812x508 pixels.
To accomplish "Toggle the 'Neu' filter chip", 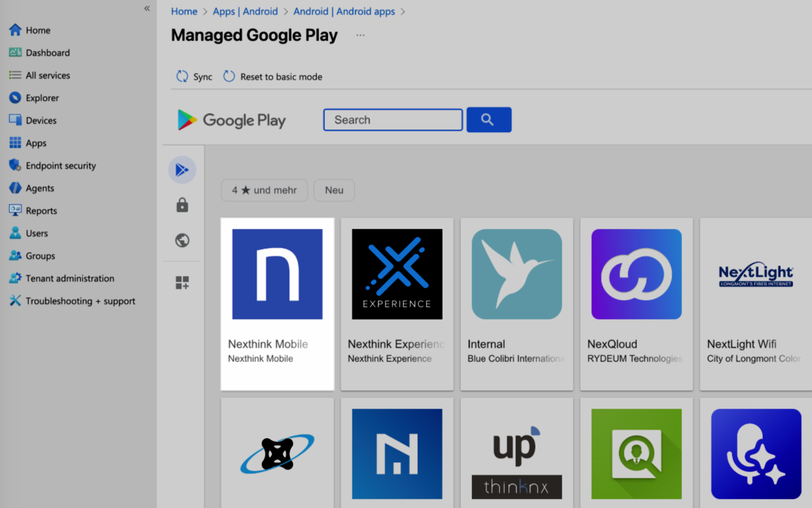I will tap(334, 190).
